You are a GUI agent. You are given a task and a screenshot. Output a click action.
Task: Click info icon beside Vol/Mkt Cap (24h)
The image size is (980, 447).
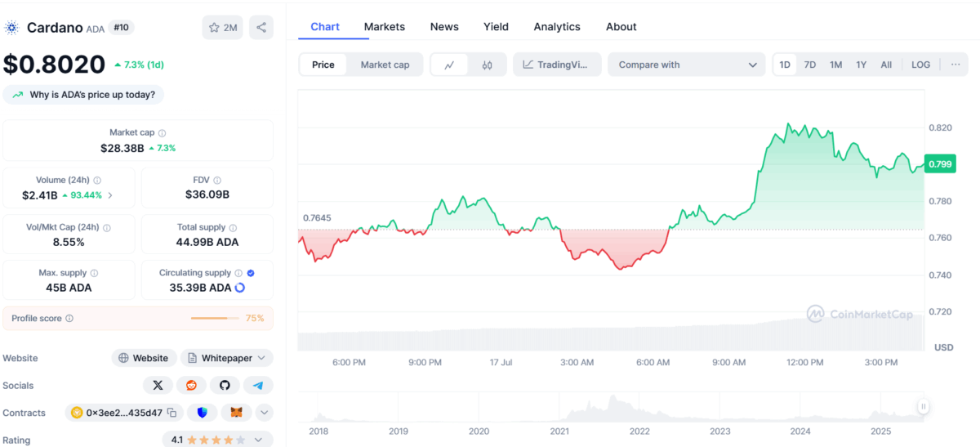[107, 227]
